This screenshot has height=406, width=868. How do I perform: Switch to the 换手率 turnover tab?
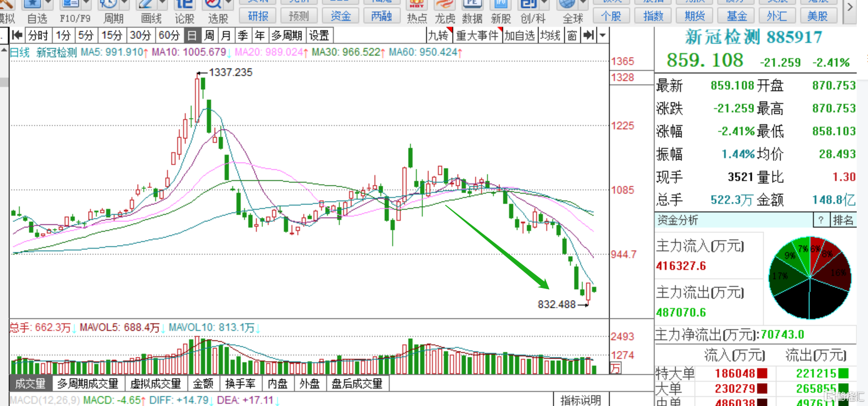click(x=240, y=384)
